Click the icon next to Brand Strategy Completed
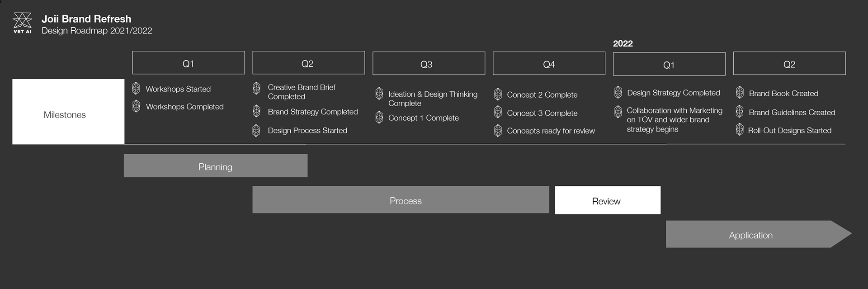Screen dimensions: 868x289 (x=256, y=111)
